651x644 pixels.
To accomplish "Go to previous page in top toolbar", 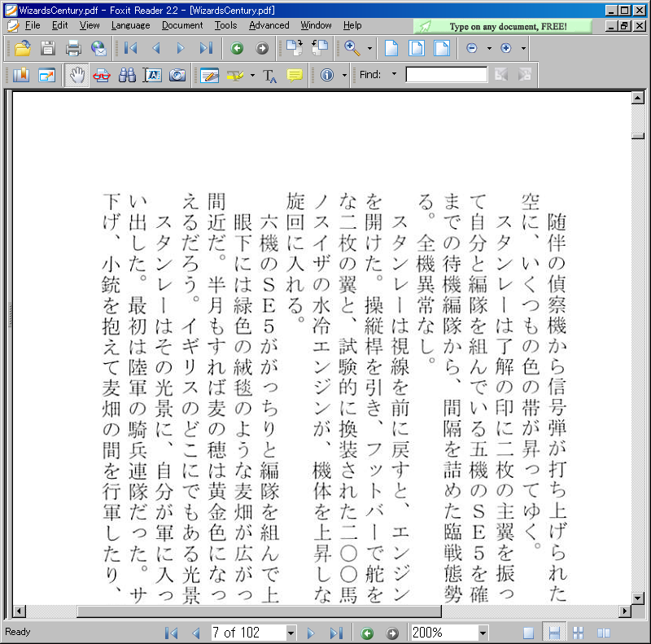I will pos(156,48).
